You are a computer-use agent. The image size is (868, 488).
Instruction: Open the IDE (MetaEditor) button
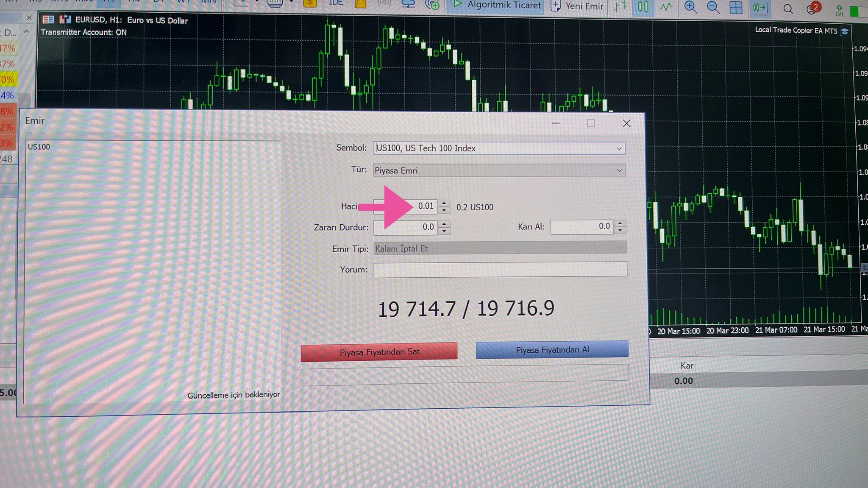pyautogui.click(x=336, y=3)
